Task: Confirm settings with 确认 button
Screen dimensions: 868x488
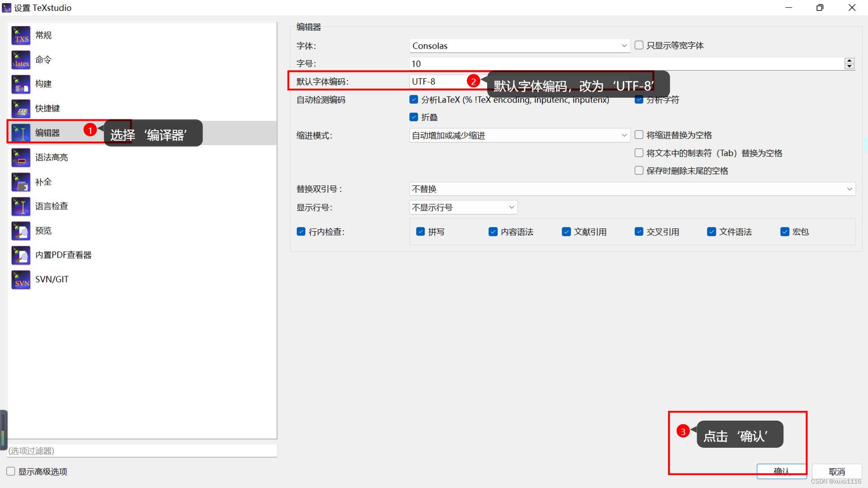Action: point(782,471)
